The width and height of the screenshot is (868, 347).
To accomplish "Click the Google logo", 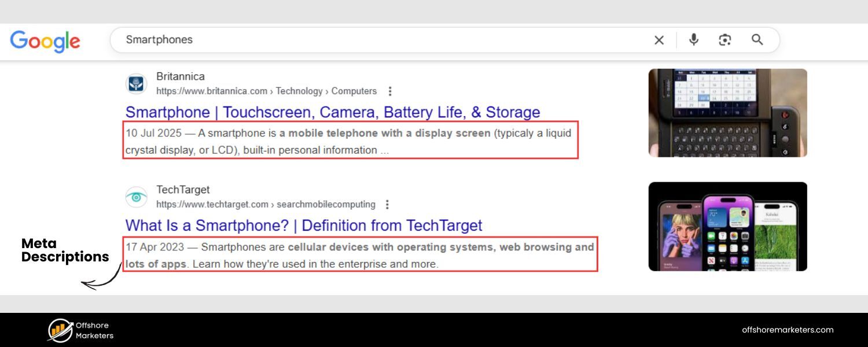I will pyautogui.click(x=45, y=40).
